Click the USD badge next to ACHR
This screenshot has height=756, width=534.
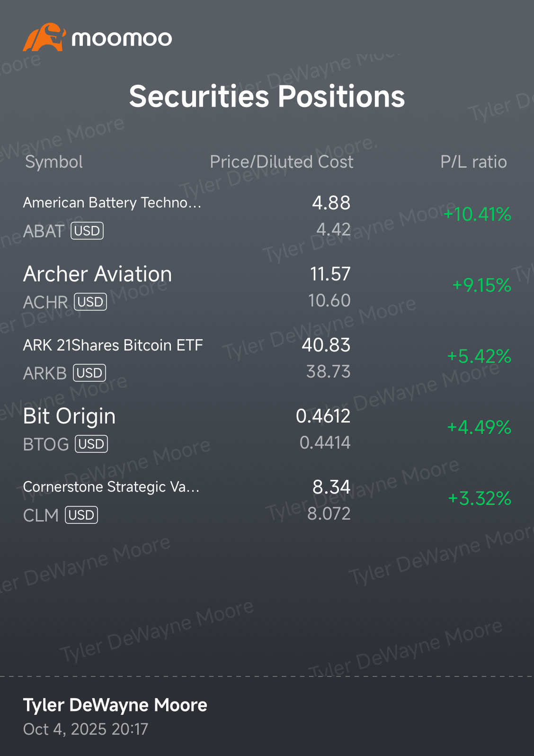coord(90,302)
